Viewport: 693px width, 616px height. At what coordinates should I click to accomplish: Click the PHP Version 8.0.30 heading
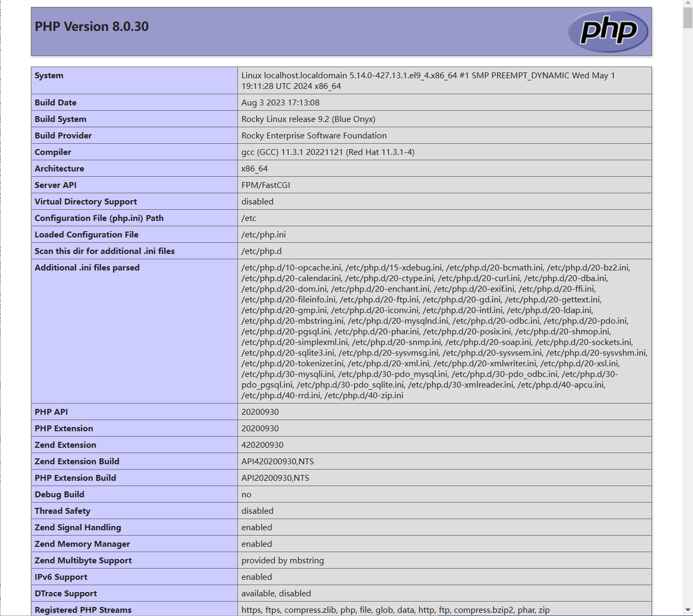92,27
